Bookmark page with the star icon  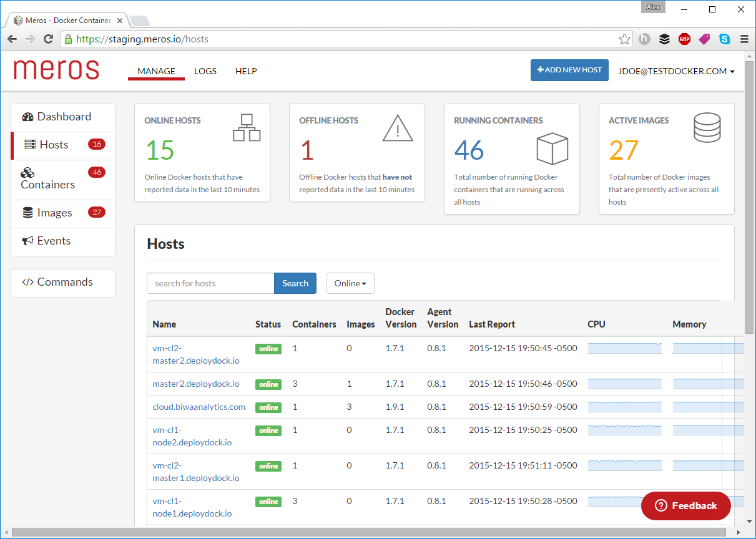coord(624,39)
